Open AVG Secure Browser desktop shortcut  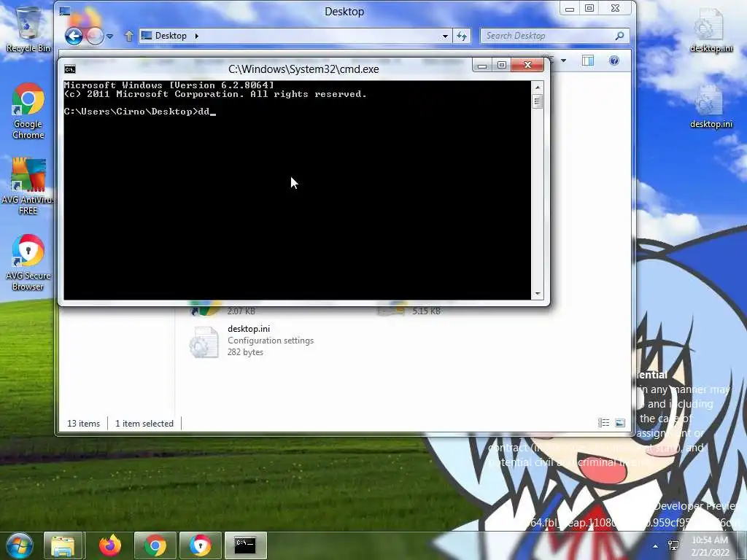[x=28, y=262]
